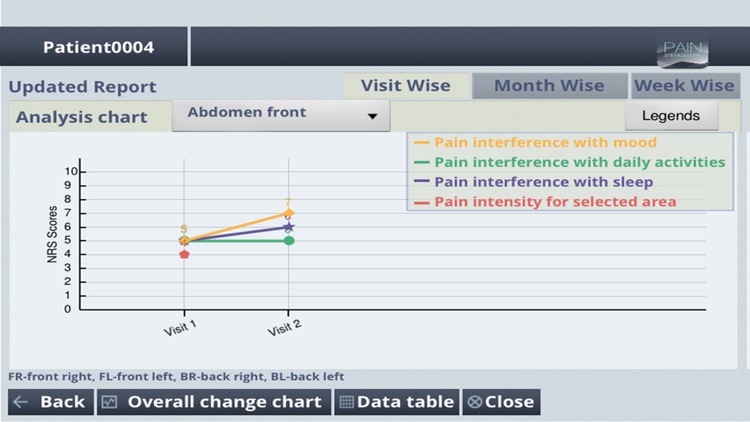Click the red pentagon marker at Visit 1

point(184,254)
